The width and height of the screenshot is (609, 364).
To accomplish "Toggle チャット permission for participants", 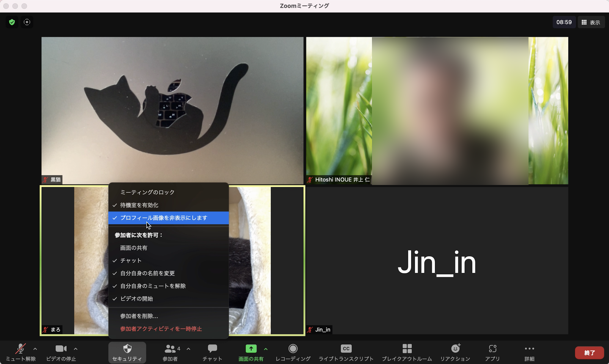I will coord(131,261).
